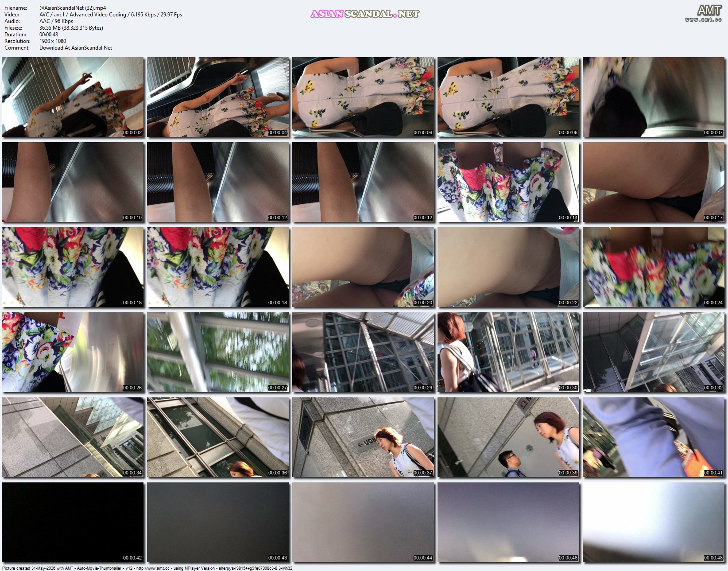Open the gray frame stamped 00:00:44
The image size is (728, 571).
(x=363, y=522)
